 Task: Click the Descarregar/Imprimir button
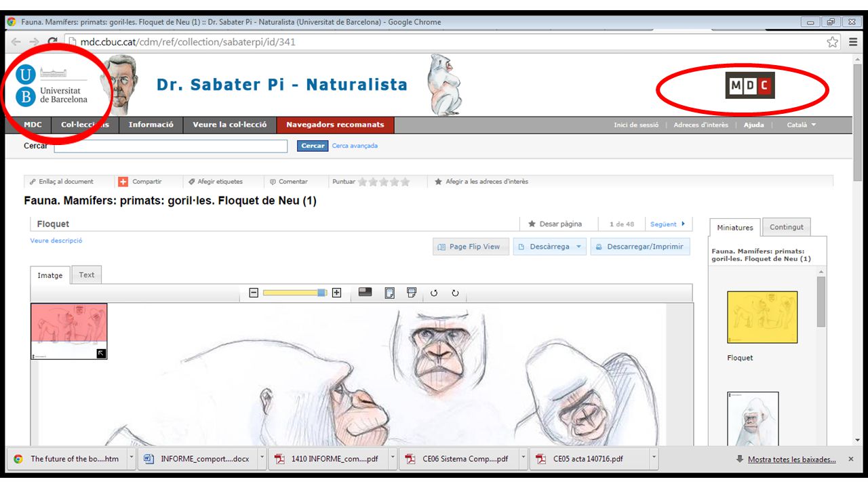point(640,247)
